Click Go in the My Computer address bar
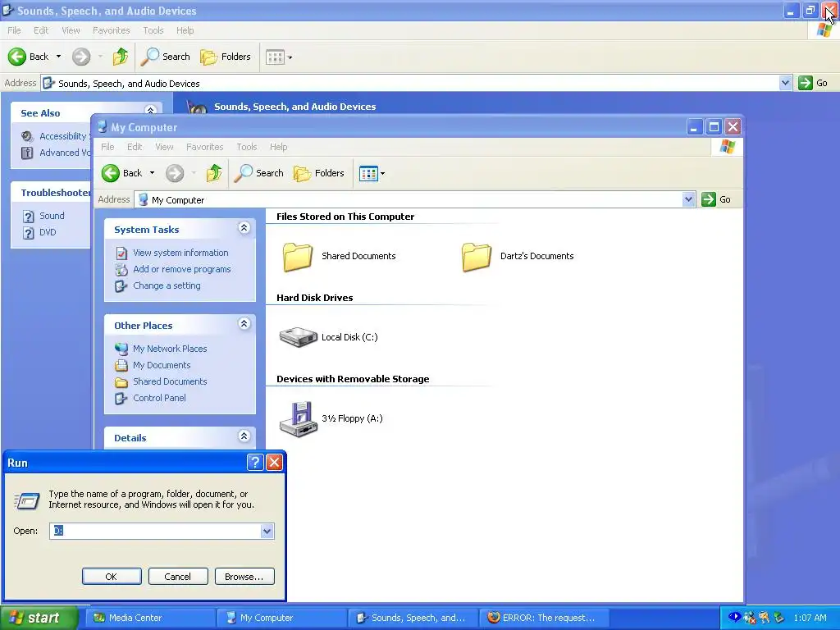This screenshot has width=840, height=630. (716, 199)
